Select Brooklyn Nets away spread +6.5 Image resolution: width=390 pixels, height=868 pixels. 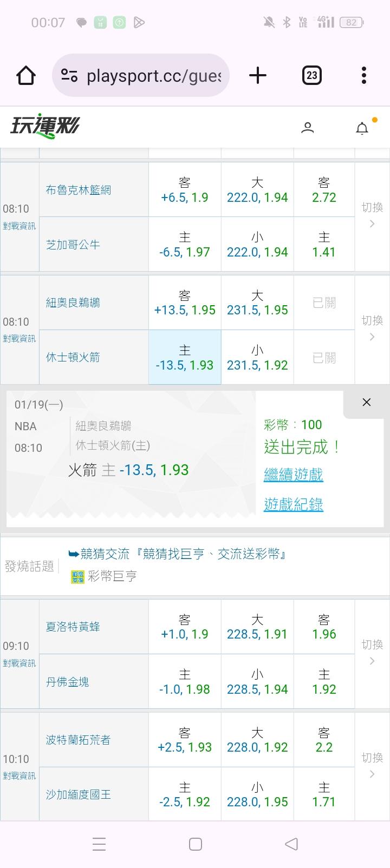(x=185, y=190)
